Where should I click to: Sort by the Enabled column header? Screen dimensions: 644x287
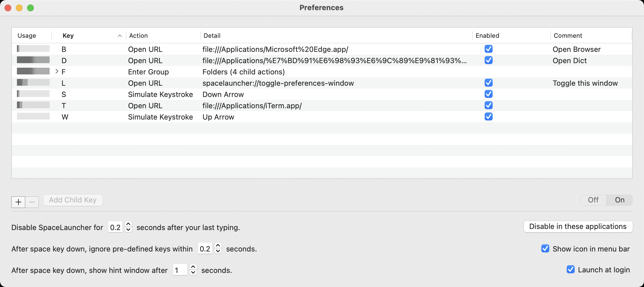[511, 36]
